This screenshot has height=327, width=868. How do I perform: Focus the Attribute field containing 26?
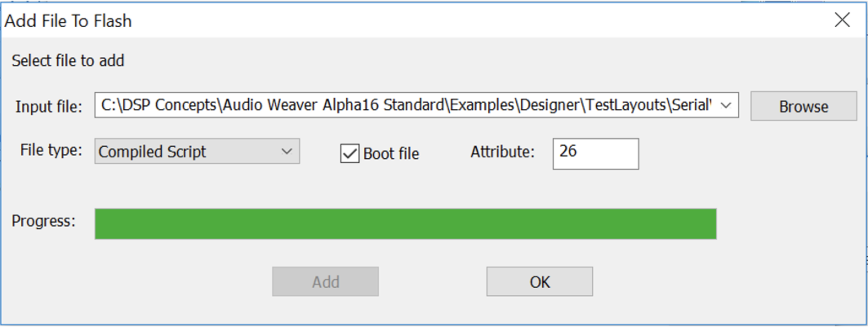tap(595, 154)
